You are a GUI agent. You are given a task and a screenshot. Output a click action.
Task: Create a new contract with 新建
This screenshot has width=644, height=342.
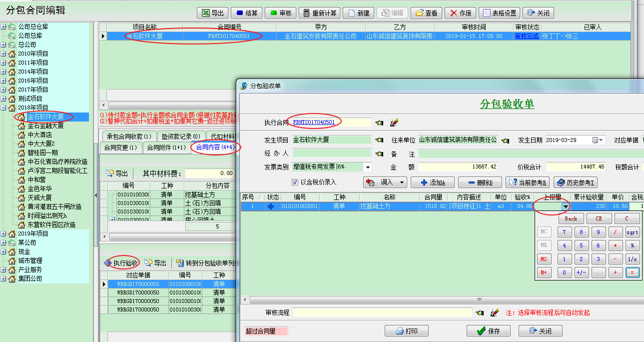click(359, 13)
